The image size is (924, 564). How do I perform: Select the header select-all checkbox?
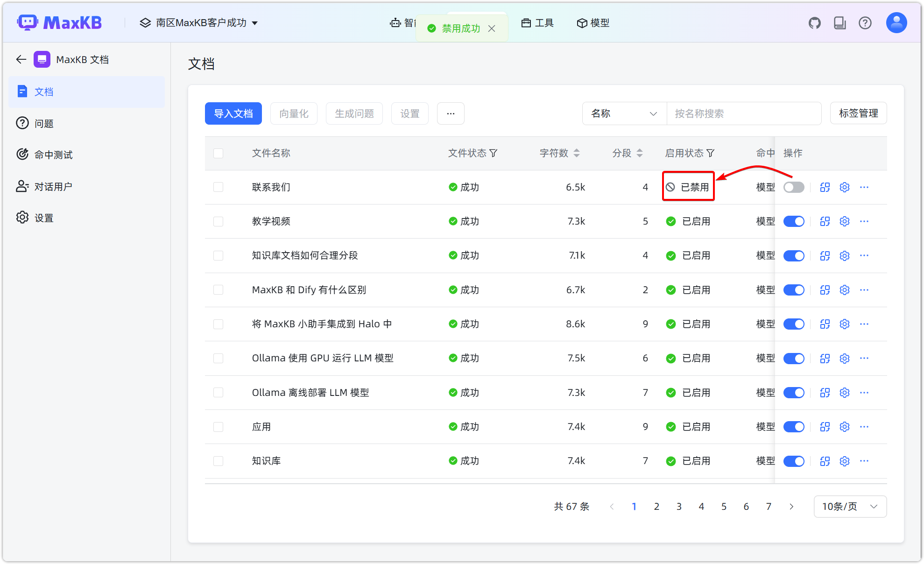click(218, 153)
